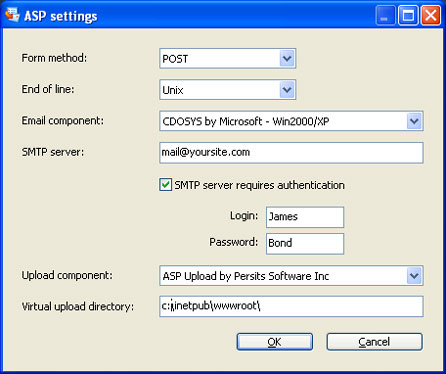Click the Virtual upload directory field
Screen dimensions: 446x374
coord(291,306)
